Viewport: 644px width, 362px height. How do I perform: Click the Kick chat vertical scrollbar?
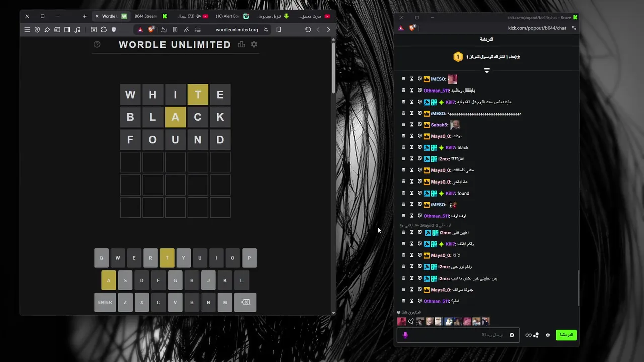(579, 288)
